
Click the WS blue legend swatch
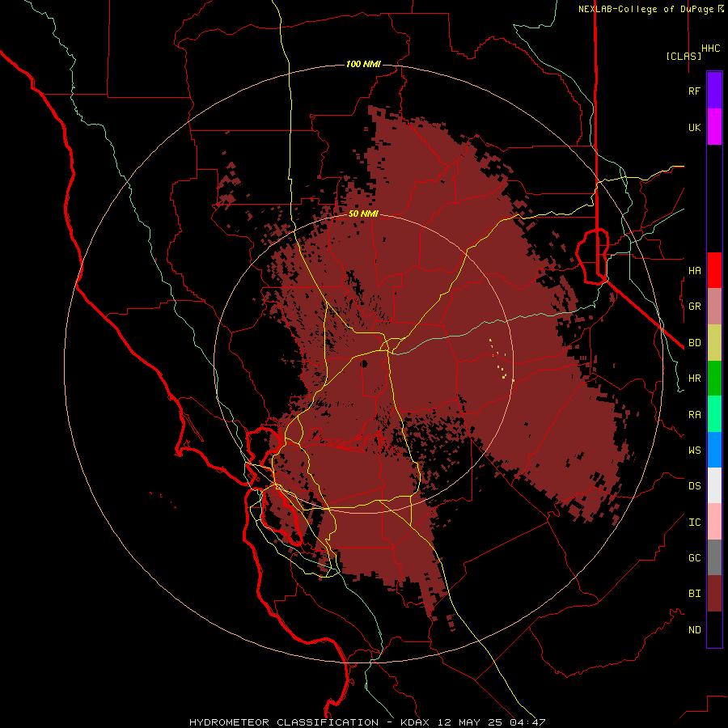click(714, 450)
